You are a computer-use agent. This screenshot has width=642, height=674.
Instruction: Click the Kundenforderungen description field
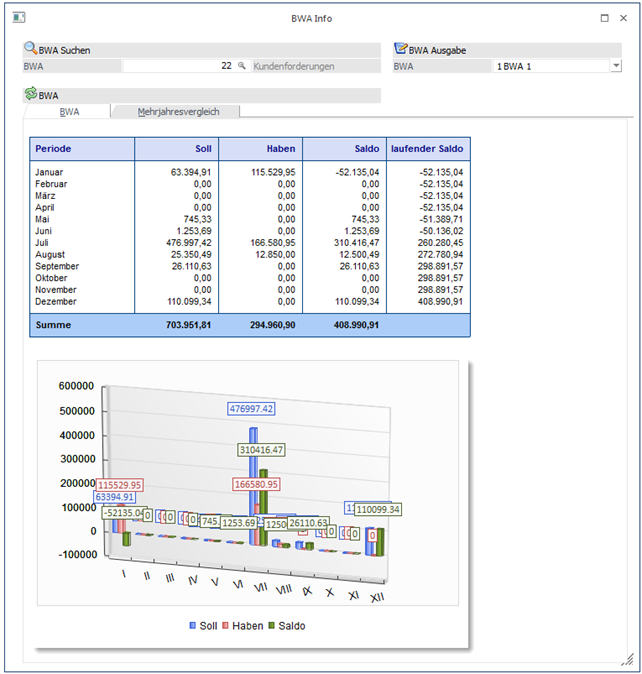click(318, 66)
